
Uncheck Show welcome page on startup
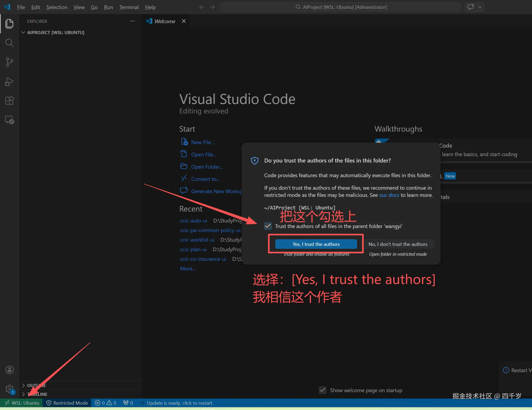point(322,390)
